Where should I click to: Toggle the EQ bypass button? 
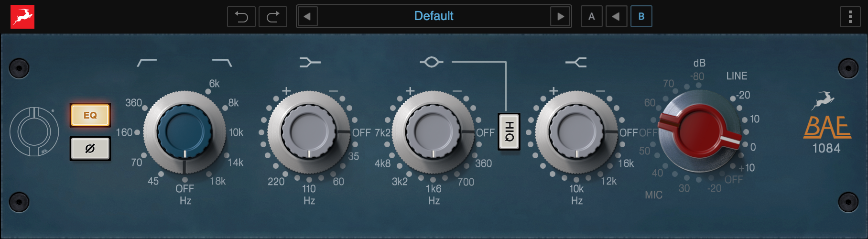90,115
